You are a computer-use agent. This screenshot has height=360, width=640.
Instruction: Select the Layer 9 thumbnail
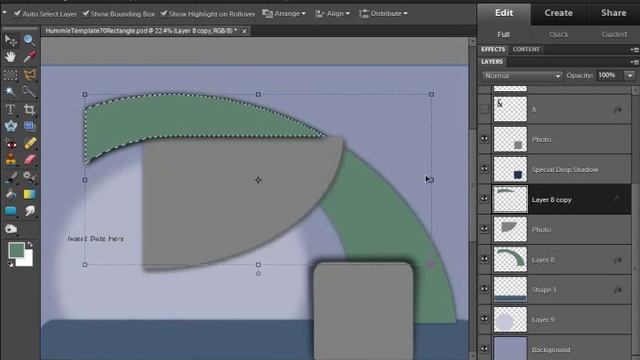pos(510,320)
